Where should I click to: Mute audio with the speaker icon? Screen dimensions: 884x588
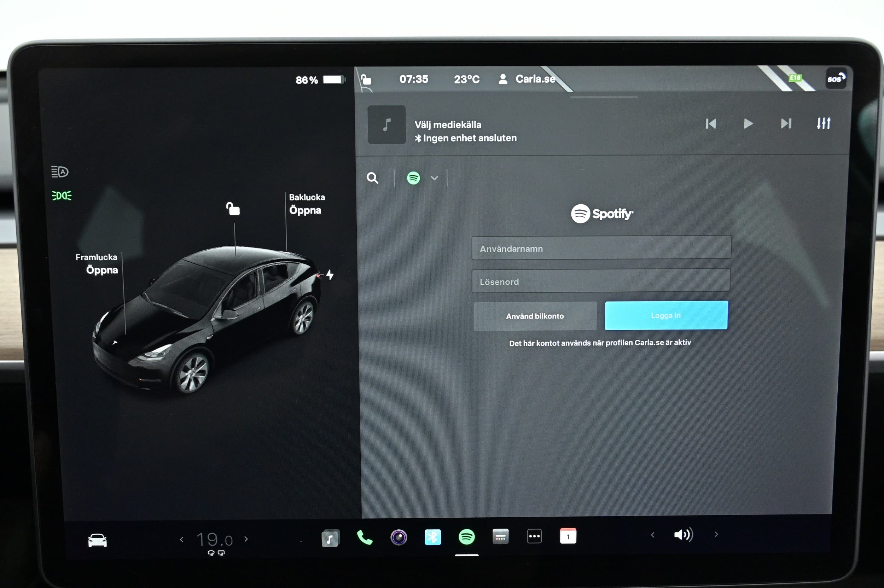coord(683,534)
